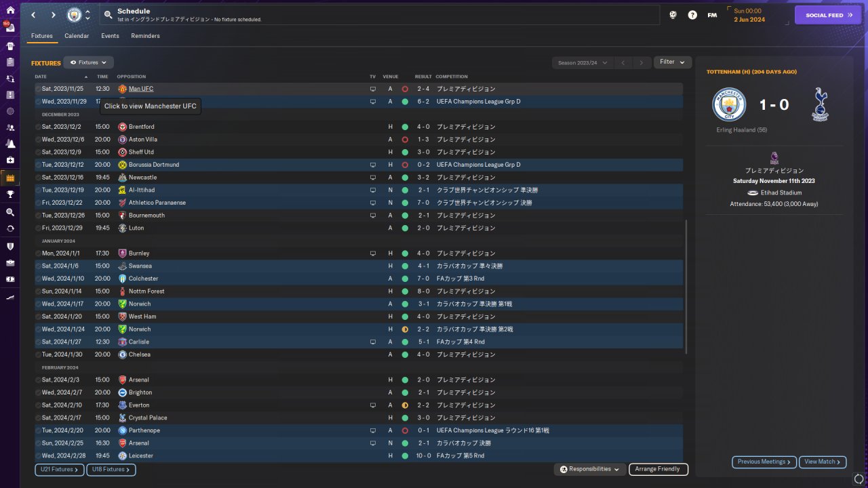Open the Competitions trophy icon
The image size is (868, 488).
click(x=10, y=195)
